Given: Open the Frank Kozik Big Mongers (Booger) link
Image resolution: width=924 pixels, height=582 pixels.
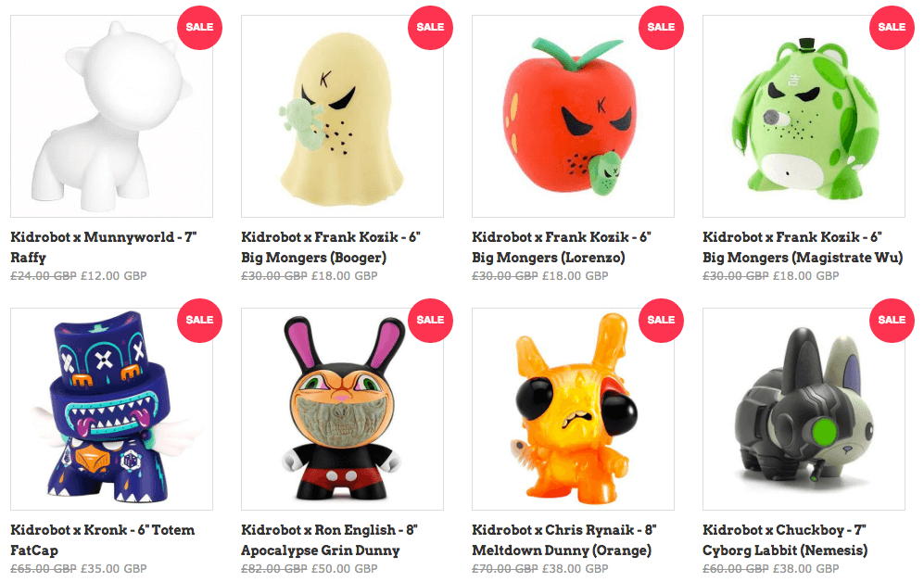Looking at the screenshot, I should pyautogui.click(x=331, y=247).
